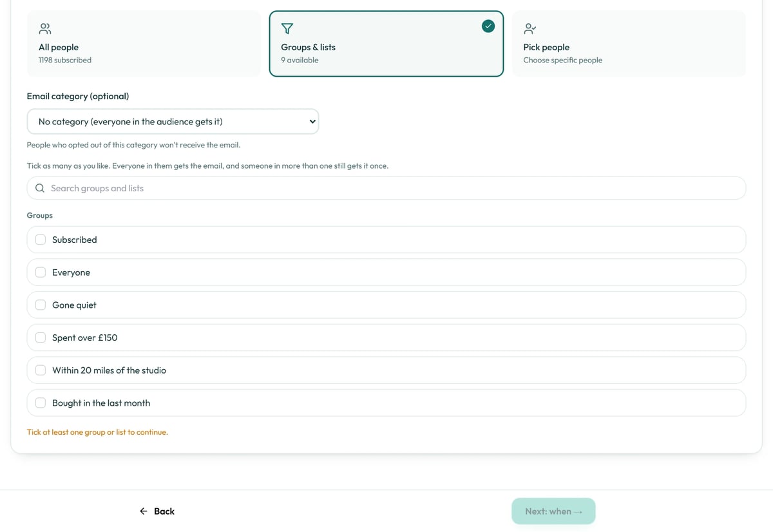This screenshot has height=532, width=773.
Task: Click the All people group icon
Action: (x=45, y=28)
